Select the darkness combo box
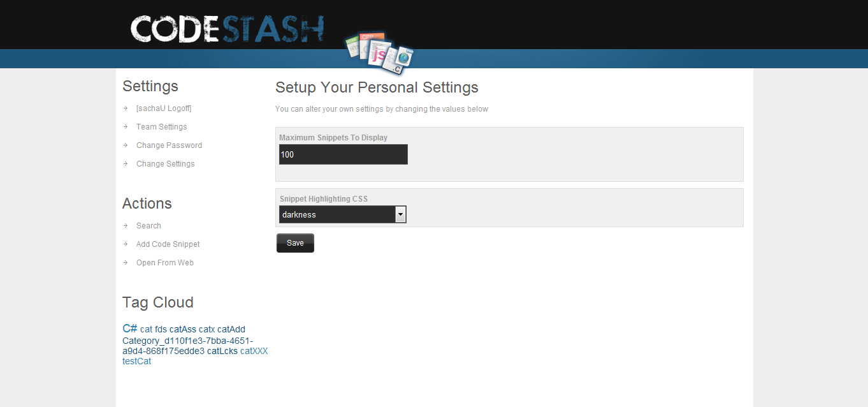This screenshot has height=407, width=868. point(343,215)
